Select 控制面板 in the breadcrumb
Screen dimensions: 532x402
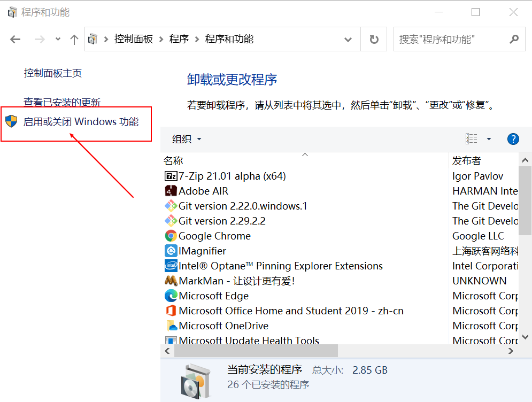[134, 39]
